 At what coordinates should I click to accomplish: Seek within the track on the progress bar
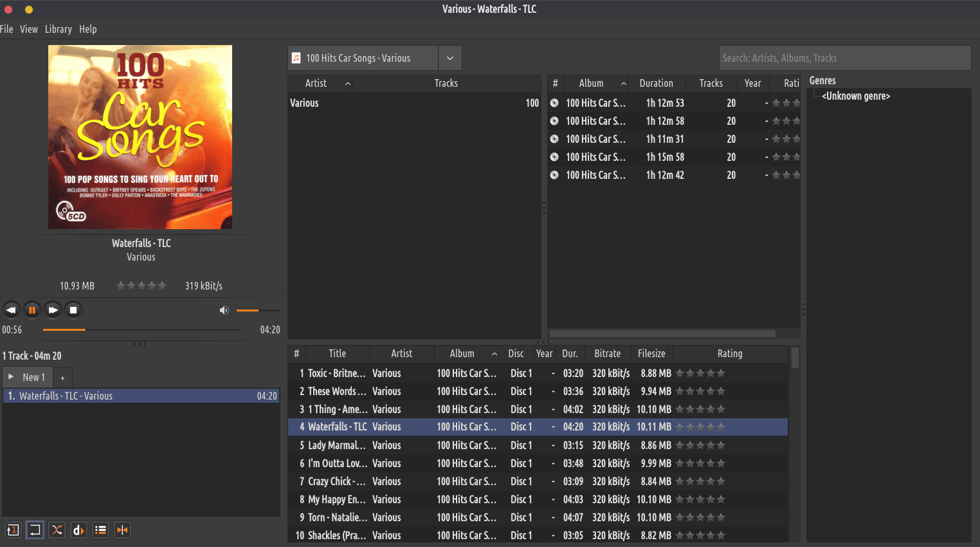tap(141, 329)
